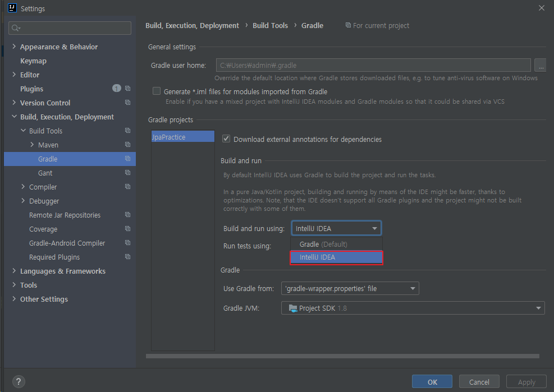
Task: Click the Plugins update count badge
Action: click(117, 88)
